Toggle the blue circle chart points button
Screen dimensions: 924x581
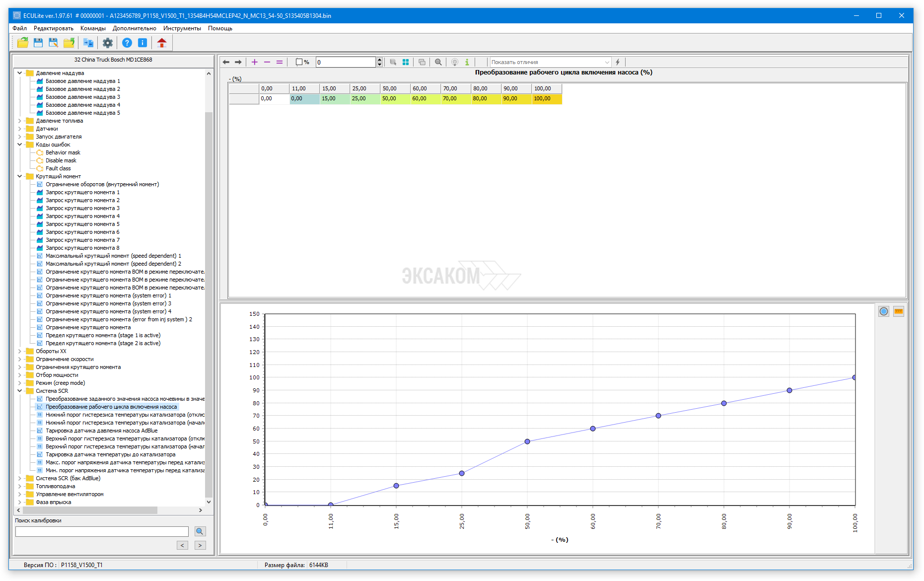tap(884, 311)
